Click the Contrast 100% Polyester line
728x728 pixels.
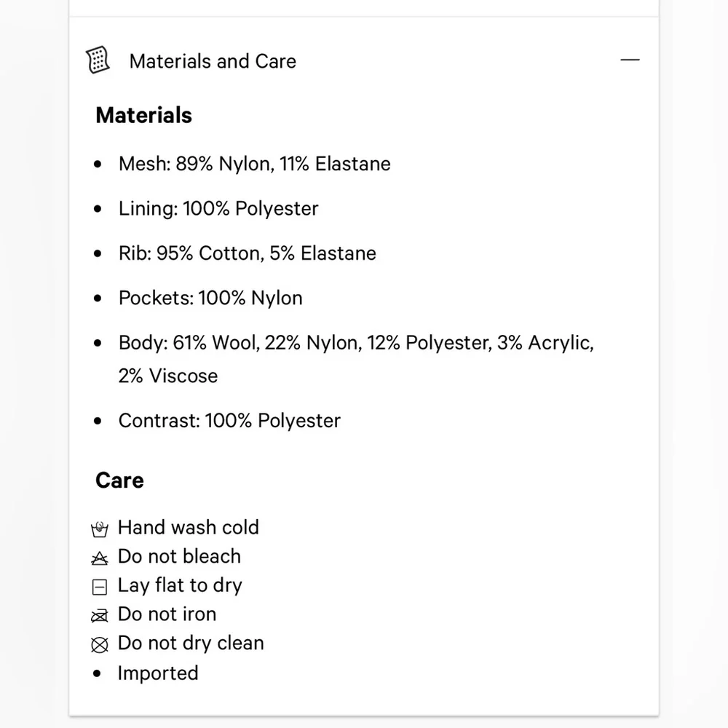tap(229, 421)
